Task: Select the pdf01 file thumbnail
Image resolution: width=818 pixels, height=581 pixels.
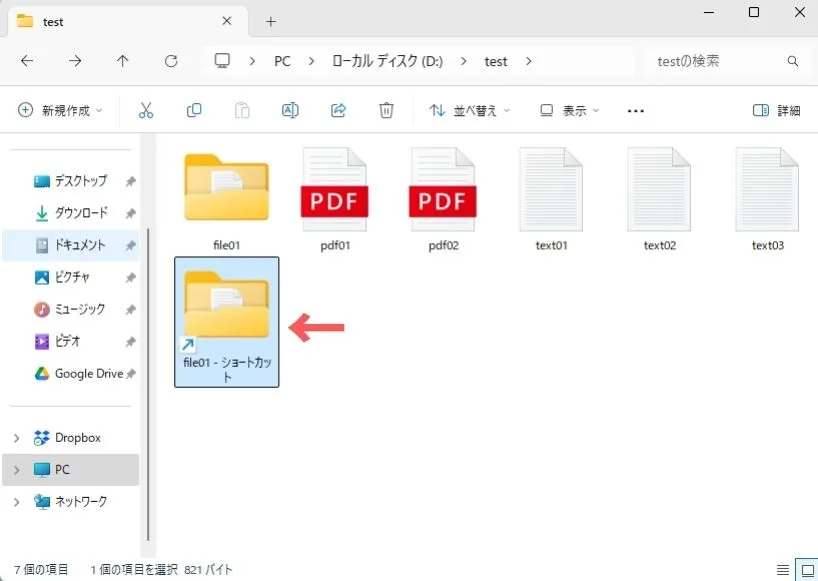Action: click(x=335, y=188)
